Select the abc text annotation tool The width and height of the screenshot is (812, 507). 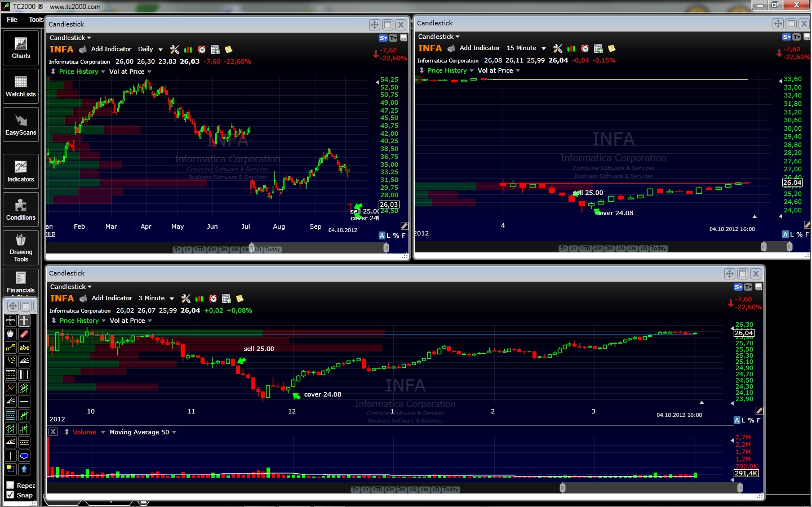(x=24, y=348)
